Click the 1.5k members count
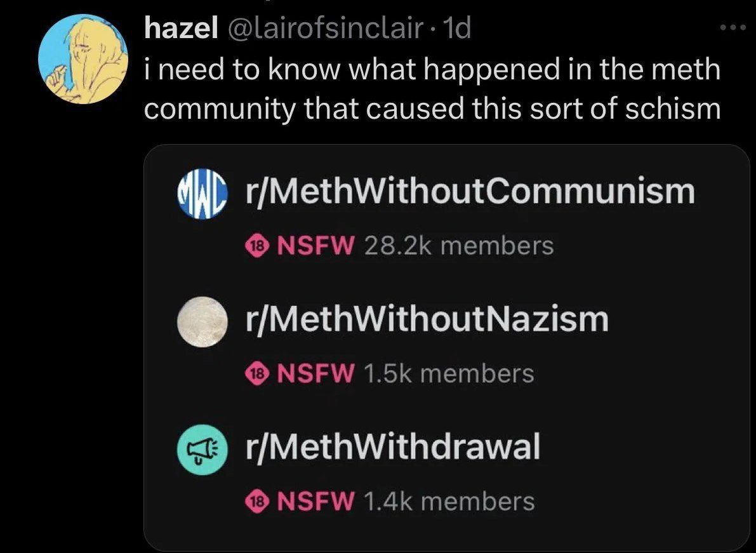Screen dimensions: 756x553 point(449,374)
